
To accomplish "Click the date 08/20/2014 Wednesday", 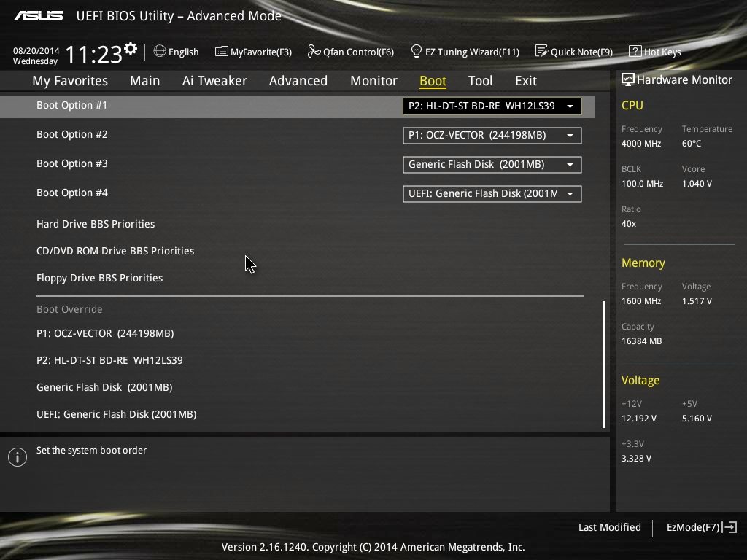I will pyautogui.click(x=36, y=55).
